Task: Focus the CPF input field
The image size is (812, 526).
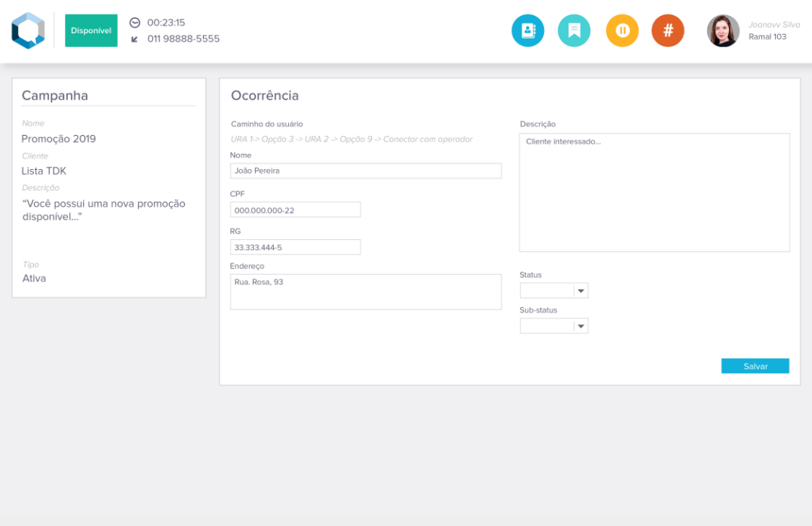Action: tap(295, 210)
